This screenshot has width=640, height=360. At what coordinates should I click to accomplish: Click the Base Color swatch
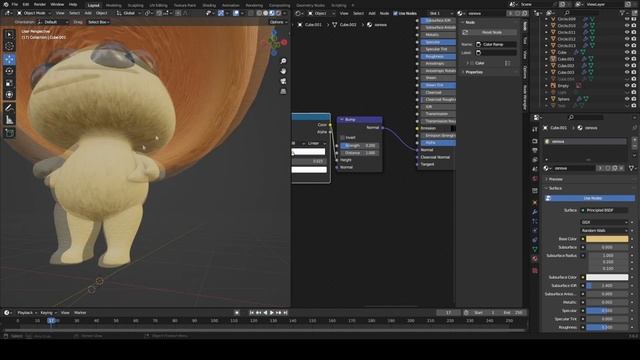pos(607,239)
